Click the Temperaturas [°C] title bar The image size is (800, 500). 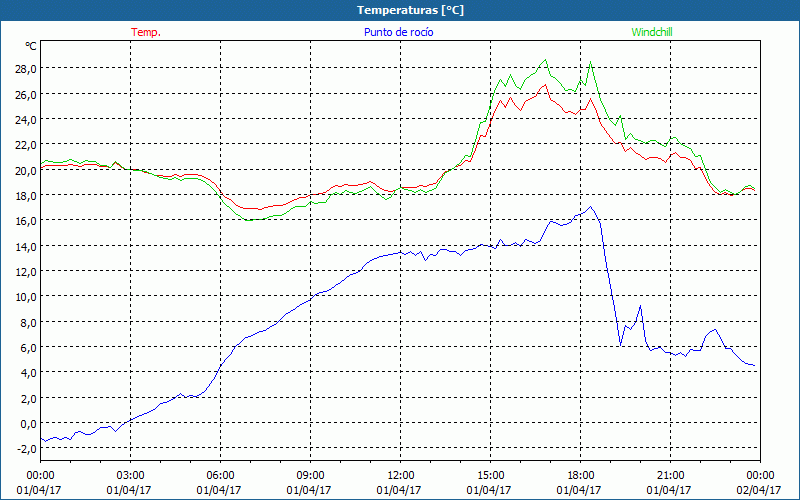[x=400, y=10]
